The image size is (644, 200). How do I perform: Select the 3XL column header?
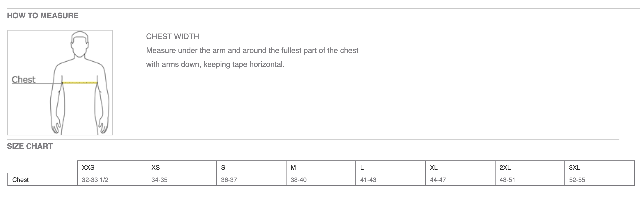599,167
